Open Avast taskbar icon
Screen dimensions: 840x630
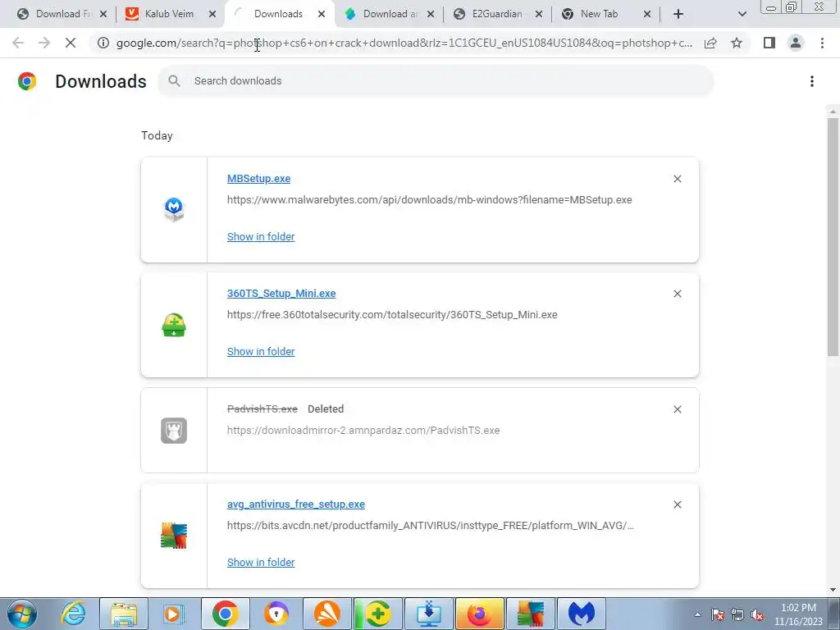pyautogui.click(x=326, y=614)
